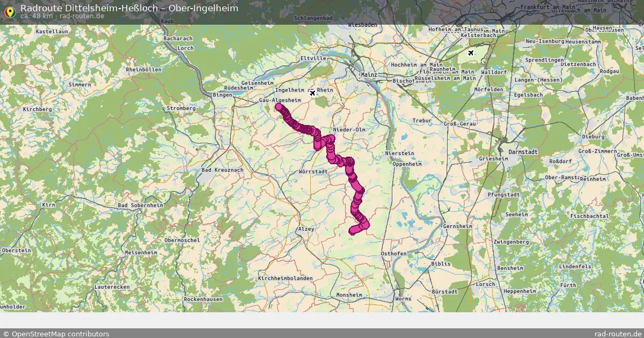Click the Rheinböllen label

point(143,70)
